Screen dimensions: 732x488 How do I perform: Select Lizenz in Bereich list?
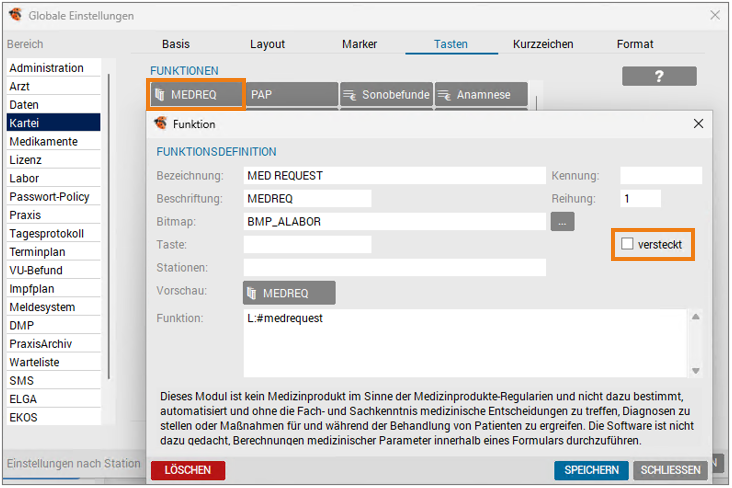(x=54, y=160)
